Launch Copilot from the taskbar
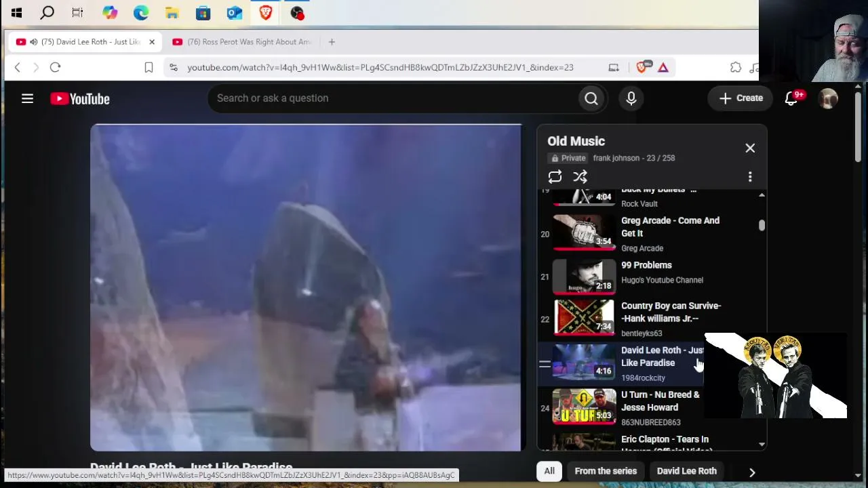This screenshot has width=868, height=488. click(x=109, y=12)
